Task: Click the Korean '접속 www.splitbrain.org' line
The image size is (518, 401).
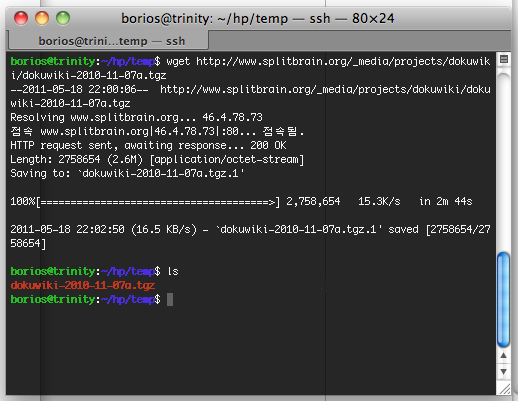Action: point(157,131)
